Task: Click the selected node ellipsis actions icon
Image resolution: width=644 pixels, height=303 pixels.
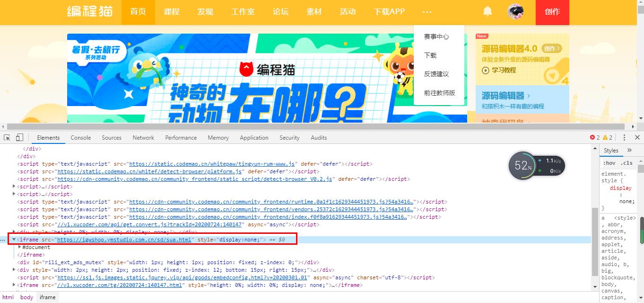Action: [3, 240]
